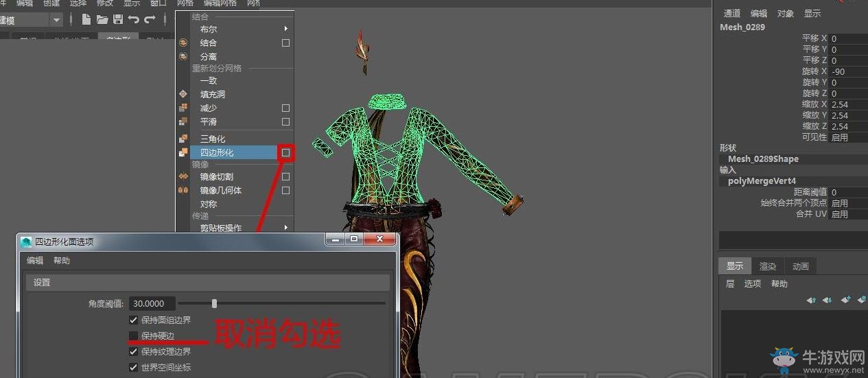Choose the 四边形化 menu entry
This screenshot has height=378, width=868.
(217, 152)
